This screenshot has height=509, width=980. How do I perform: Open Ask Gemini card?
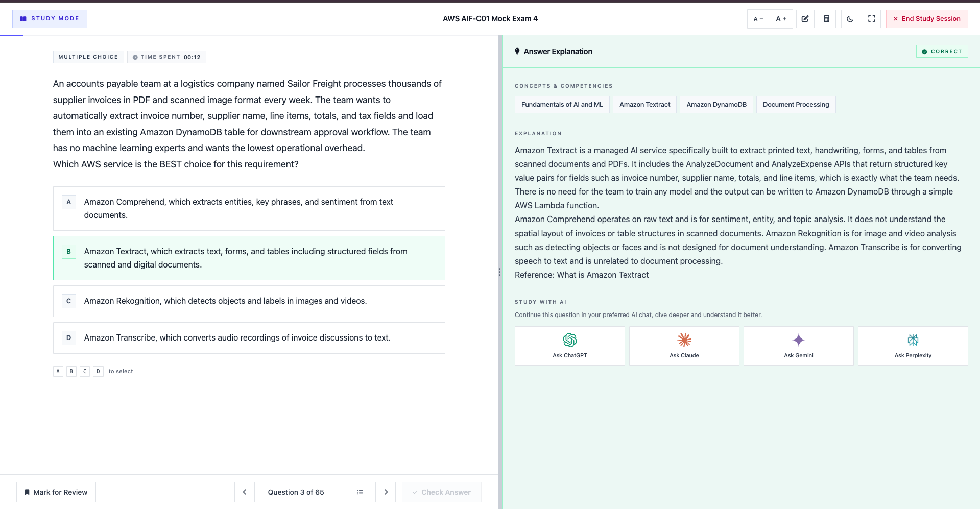(x=799, y=346)
